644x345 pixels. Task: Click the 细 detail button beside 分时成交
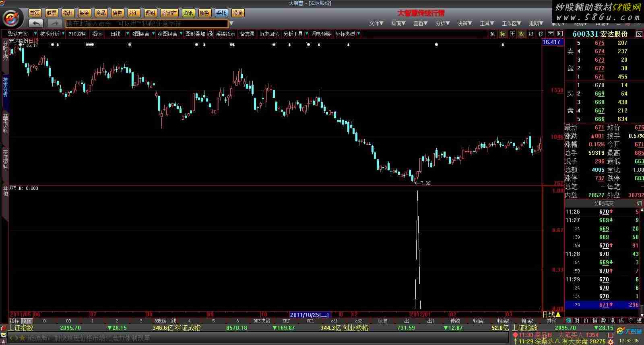pyautogui.click(x=639, y=204)
